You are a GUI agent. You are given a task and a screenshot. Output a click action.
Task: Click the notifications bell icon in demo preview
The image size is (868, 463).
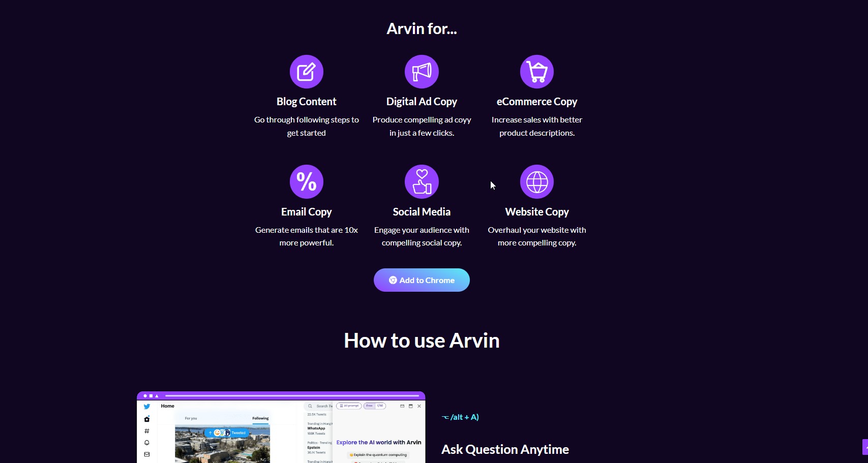pyautogui.click(x=147, y=443)
